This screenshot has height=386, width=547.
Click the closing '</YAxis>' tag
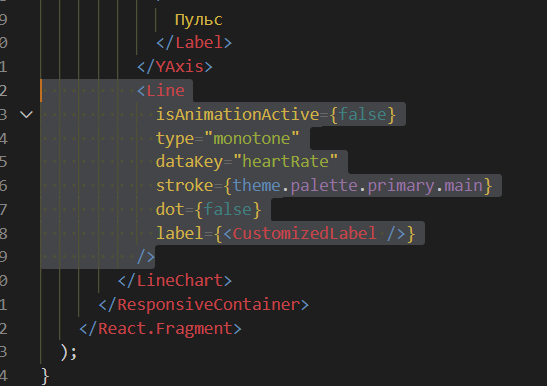pyautogui.click(x=175, y=67)
